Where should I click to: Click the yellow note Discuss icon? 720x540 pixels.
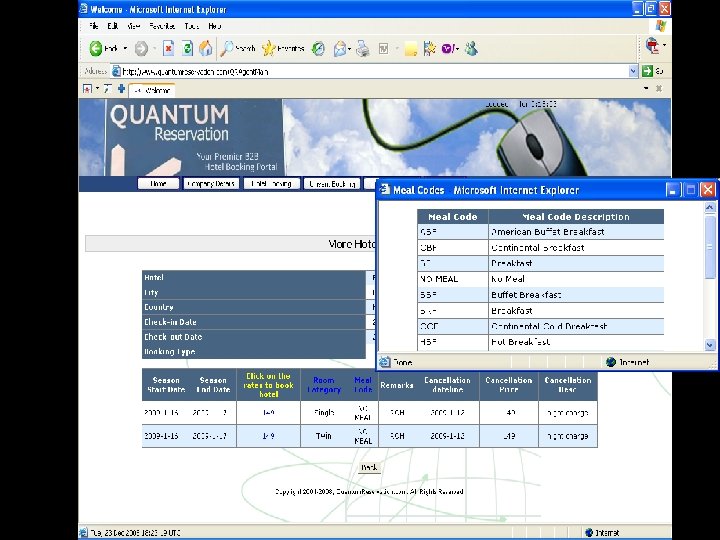point(411,49)
